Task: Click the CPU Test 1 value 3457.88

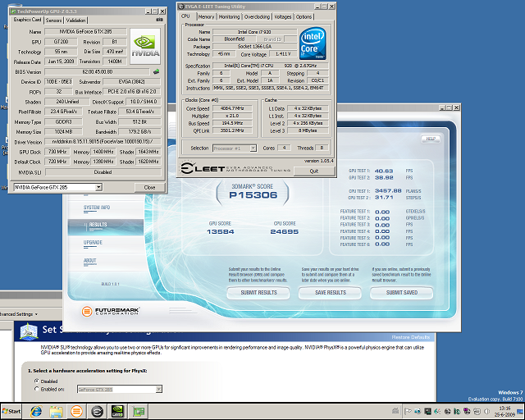Action: (x=388, y=191)
